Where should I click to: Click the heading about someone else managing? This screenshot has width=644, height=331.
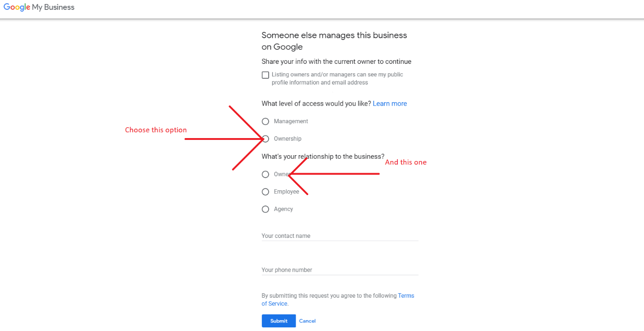334,40
